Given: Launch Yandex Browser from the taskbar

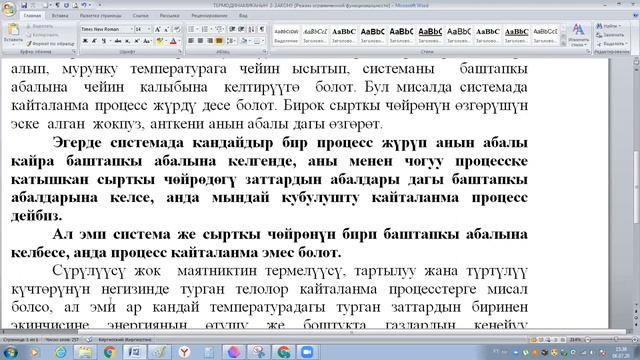Looking at the screenshot, I should click(184, 352).
